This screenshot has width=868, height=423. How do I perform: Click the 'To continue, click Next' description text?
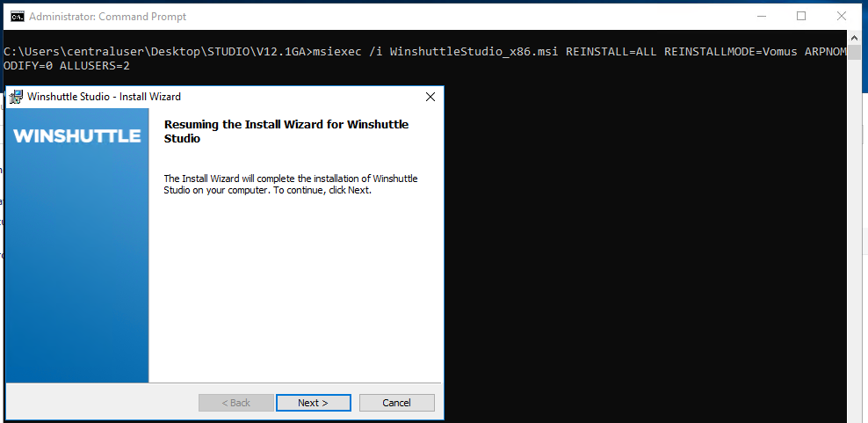click(x=291, y=185)
